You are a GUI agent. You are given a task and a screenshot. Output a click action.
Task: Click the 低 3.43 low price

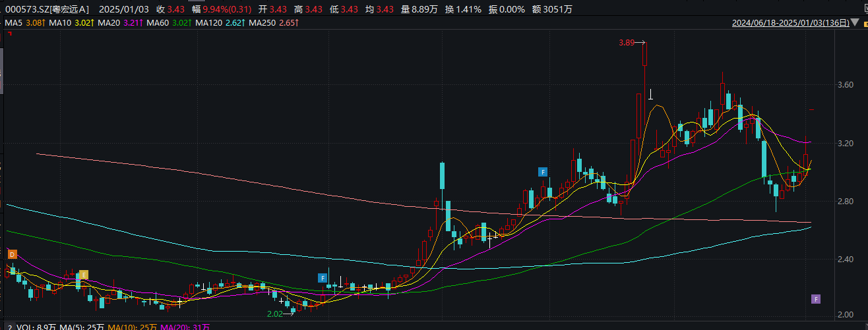(x=343, y=10)
